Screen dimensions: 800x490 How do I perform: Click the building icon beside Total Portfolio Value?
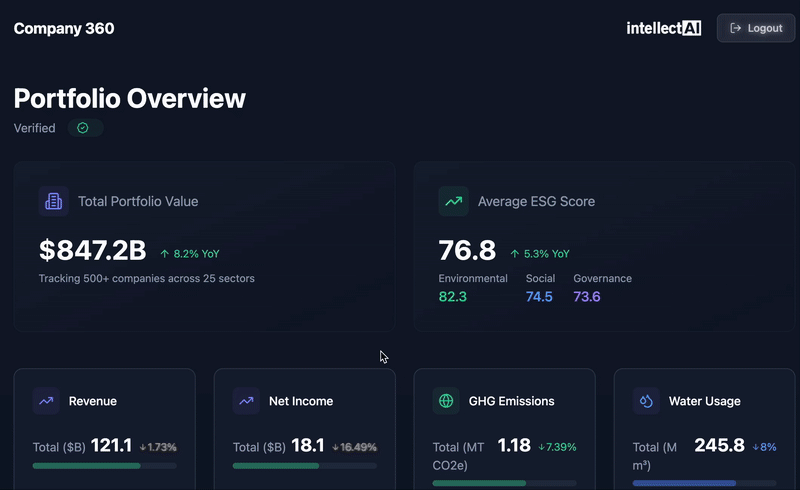(53, 201)
